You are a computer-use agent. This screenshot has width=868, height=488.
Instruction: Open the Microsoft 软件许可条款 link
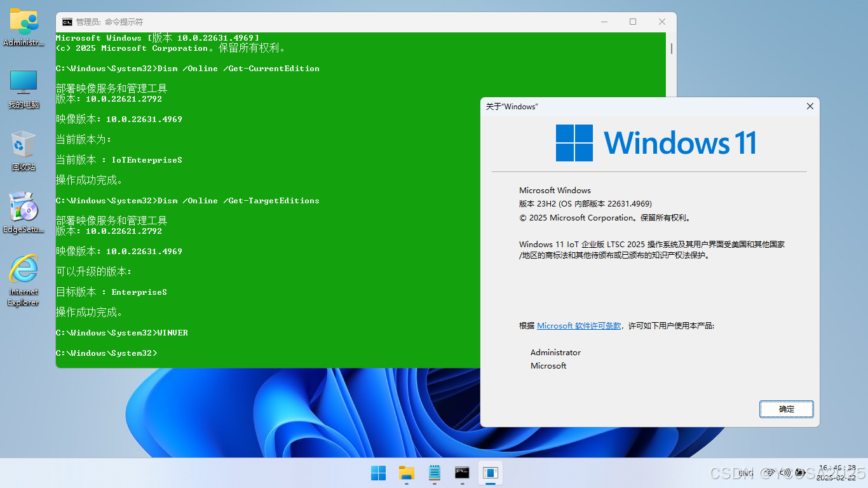579,325
